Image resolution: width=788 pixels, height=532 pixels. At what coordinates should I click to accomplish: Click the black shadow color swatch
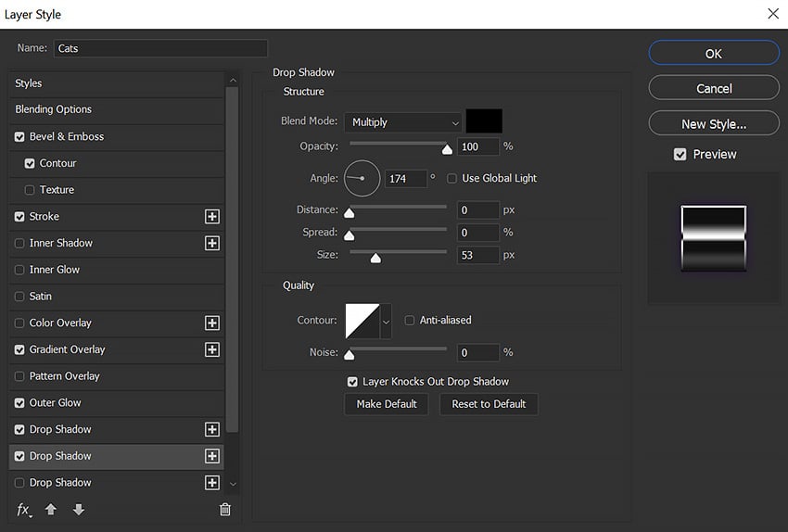484,121
